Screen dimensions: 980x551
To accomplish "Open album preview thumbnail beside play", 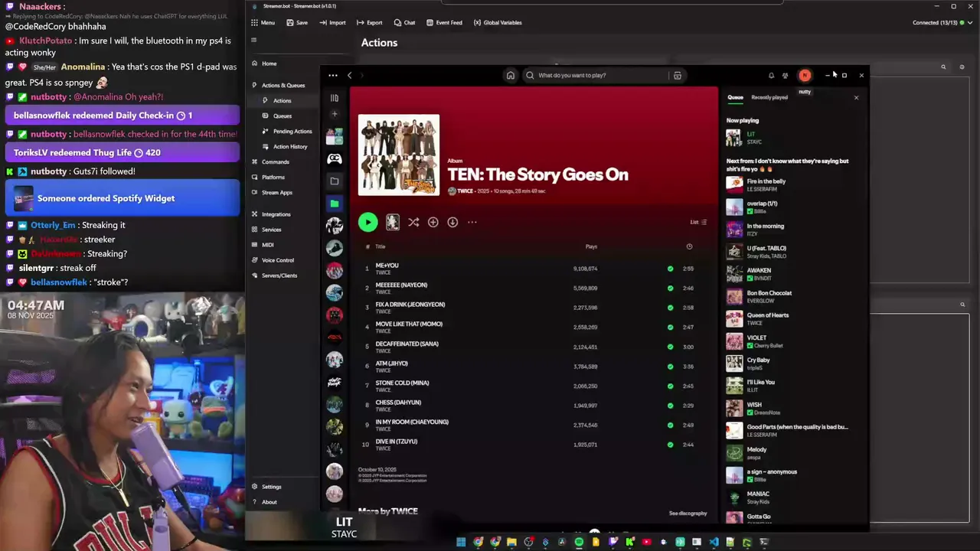I will pyautogui.click(x=392, y=222).
